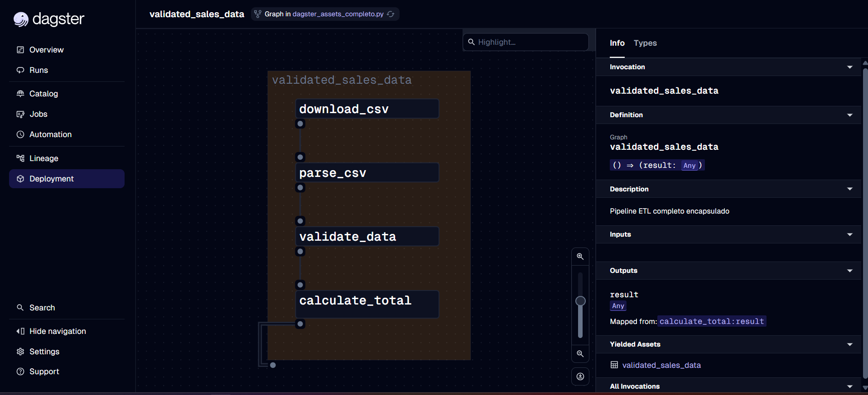This screenshot has height=395, width=868.
Task: Click the Settings gear icon
Action: (20, 352)
